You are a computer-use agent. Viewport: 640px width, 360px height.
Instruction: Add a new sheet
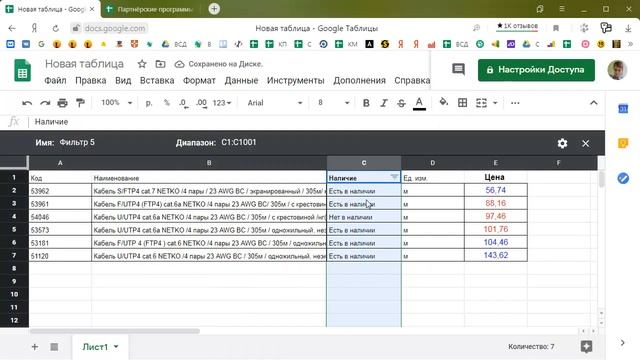coord(35,347)
